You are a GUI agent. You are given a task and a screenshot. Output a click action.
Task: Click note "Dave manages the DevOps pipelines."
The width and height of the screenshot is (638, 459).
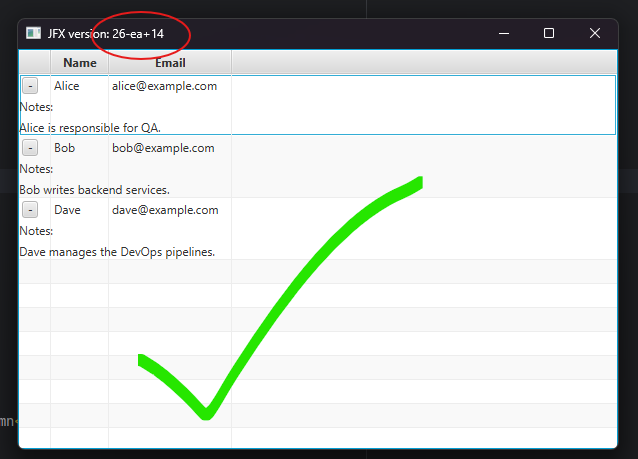(117, 251)
